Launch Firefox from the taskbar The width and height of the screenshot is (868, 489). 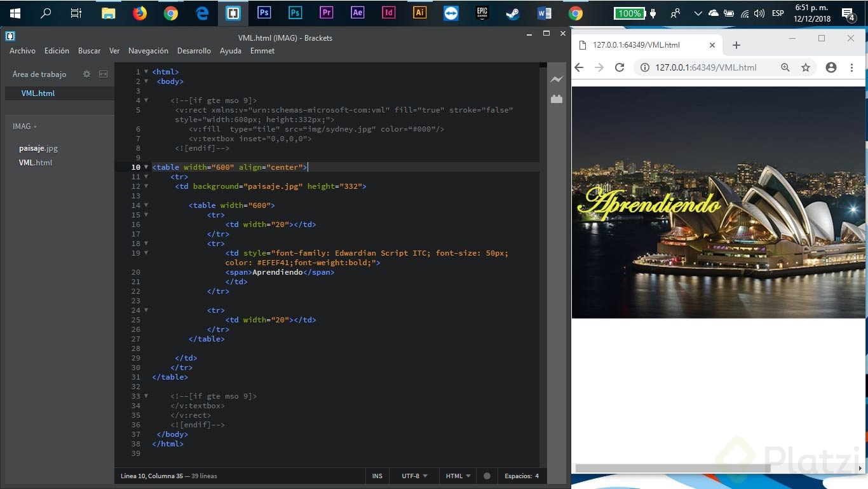(x=140, y=13)
